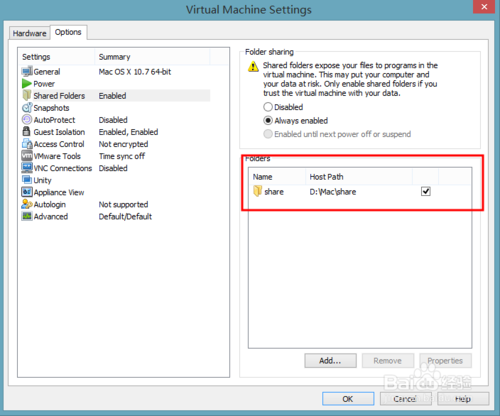The height and width of the screenshot is (416, 500).
Task: Click the yellow warning triangle icon
Action: coord(253,66)
